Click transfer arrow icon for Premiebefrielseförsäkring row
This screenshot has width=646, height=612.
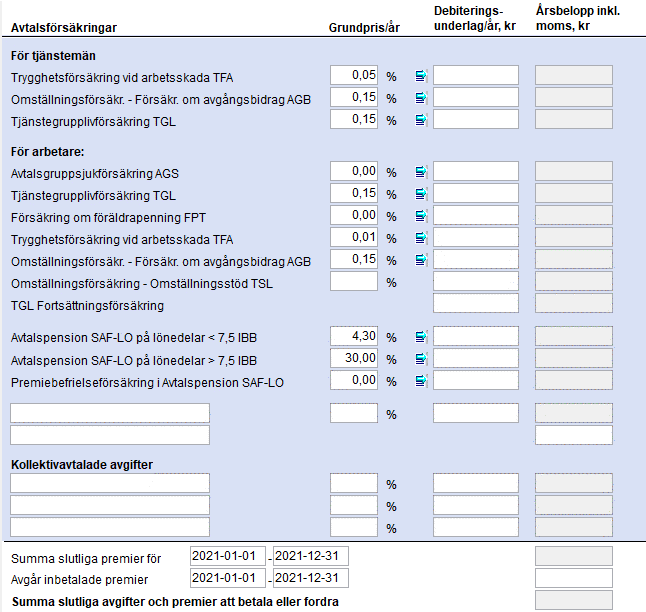[x=421, y=381]
